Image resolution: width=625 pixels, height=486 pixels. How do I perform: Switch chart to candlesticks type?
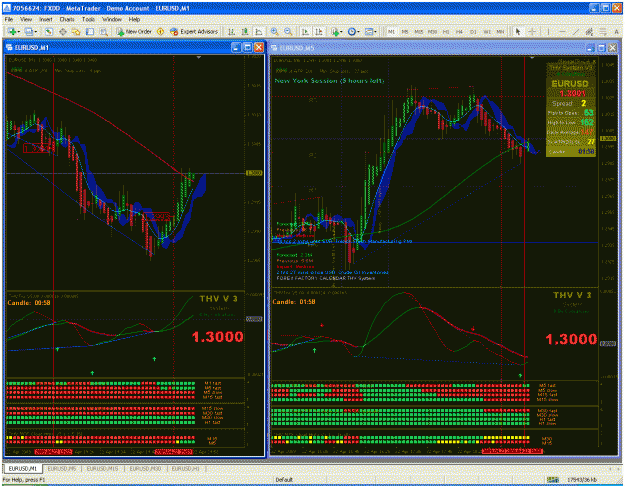tap(245, 31)
